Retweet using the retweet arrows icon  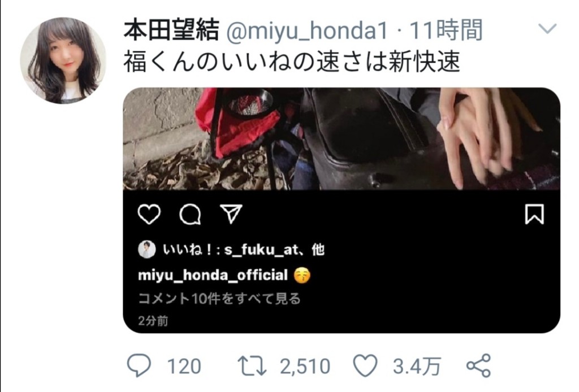(252, 366)
